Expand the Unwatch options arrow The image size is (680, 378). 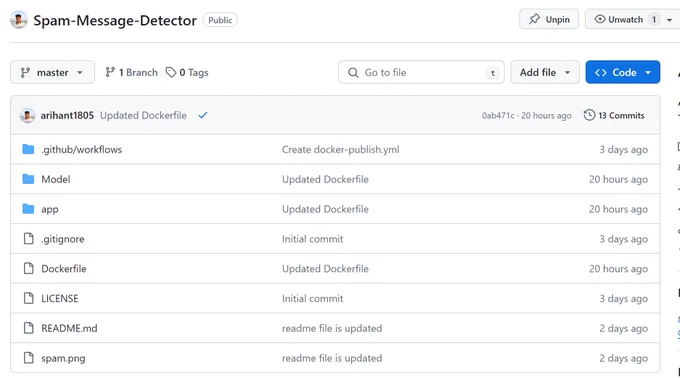(x=670, y=20)
